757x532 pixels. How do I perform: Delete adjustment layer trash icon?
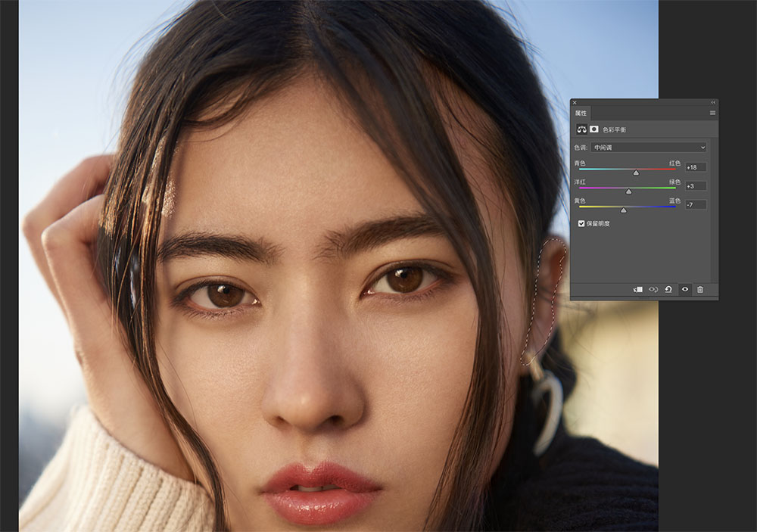click(x=700, y=289)
